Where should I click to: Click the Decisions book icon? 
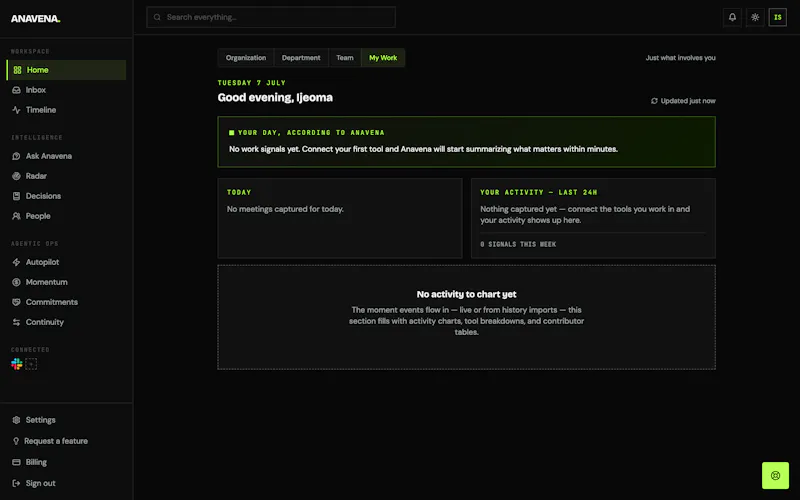click(x=16, y=196)
